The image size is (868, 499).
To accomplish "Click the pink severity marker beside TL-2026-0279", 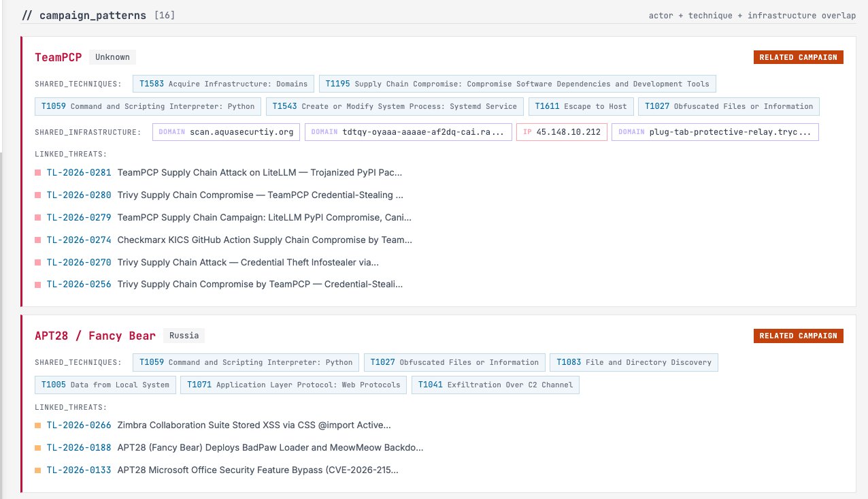I will click(38, 218).
